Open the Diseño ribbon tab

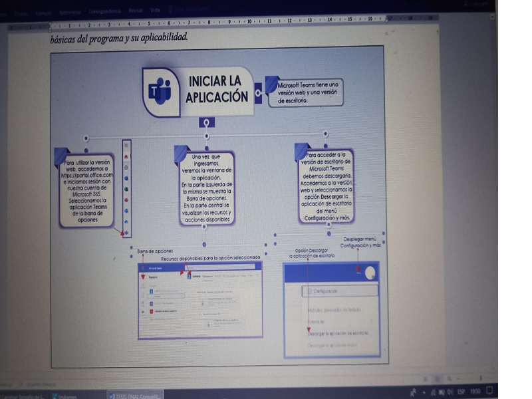tap(21, 14)
